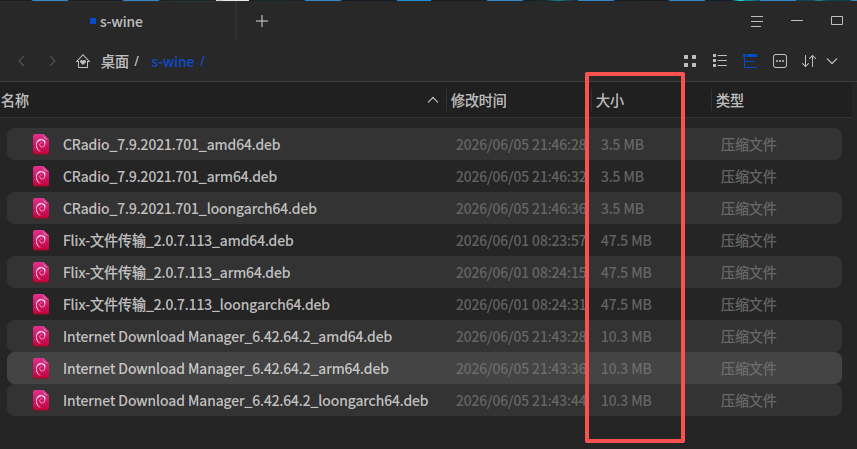Navigate to 桌面 in the breadcrumb
The height and width of the screenshot is (449, 857).
[x=114, y=62]
